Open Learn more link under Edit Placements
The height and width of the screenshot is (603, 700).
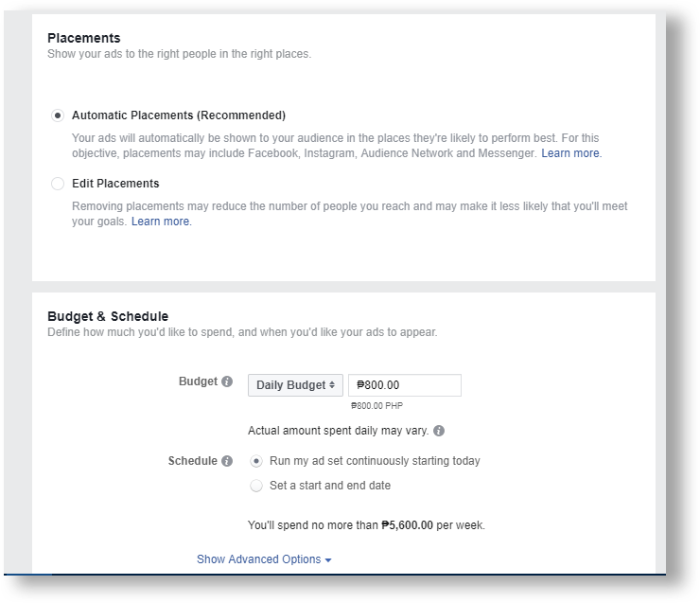[x=161, y=222]
